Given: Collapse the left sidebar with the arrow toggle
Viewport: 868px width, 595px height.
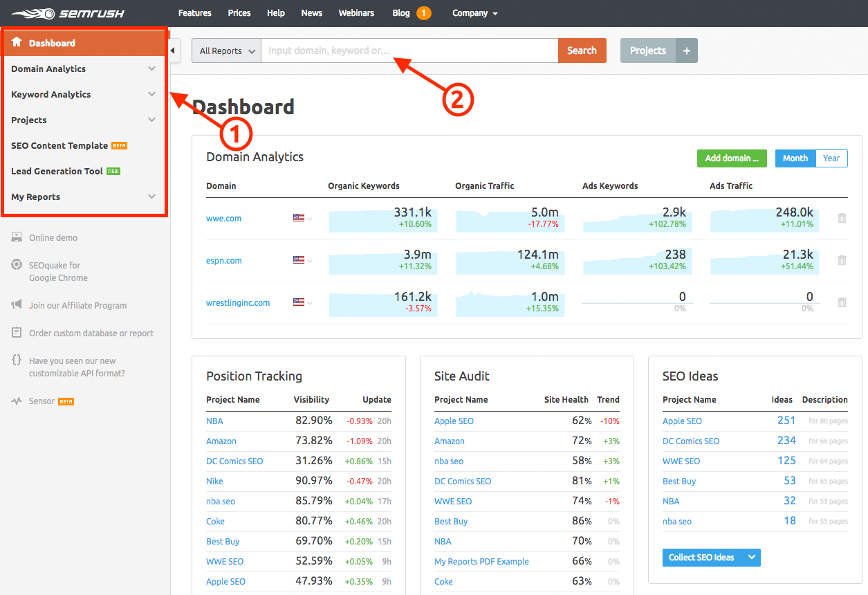Looking at the screenshot, I should [x=173, y=51].
